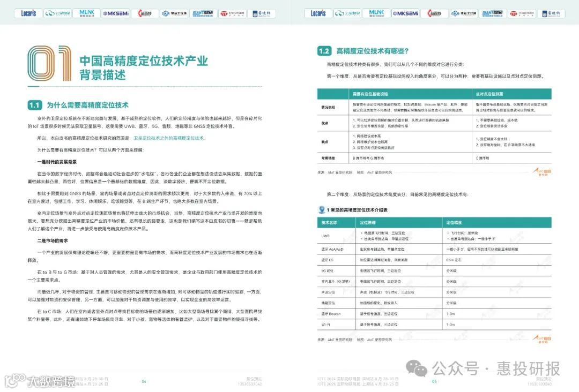Click the location pin icon beside the table title
This screenshot has width=579, height=392.
pos(322,209)
